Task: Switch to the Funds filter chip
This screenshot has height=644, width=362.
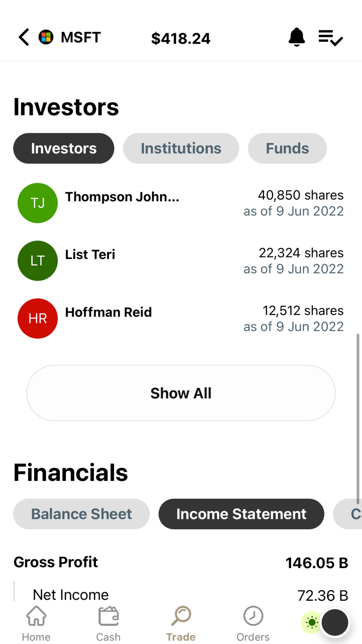Action: pos(288,148)
